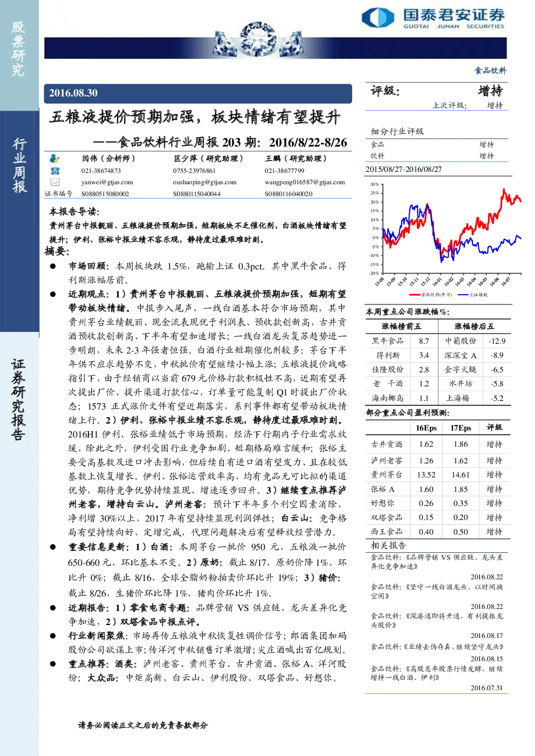Open report 业绩去伪存真，继续坚守龙头
This screenshot has height=756, width=535.
(x=437, y=647)
